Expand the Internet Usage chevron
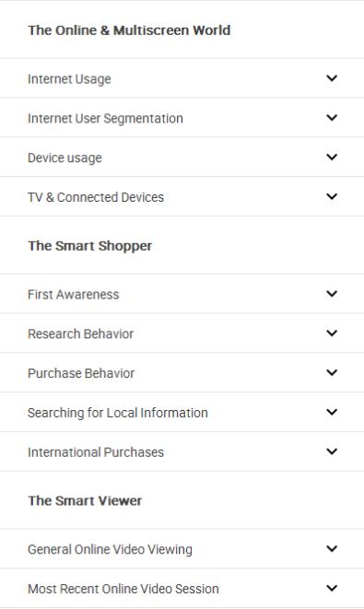The image size is (364, 609). pos(332,78)
